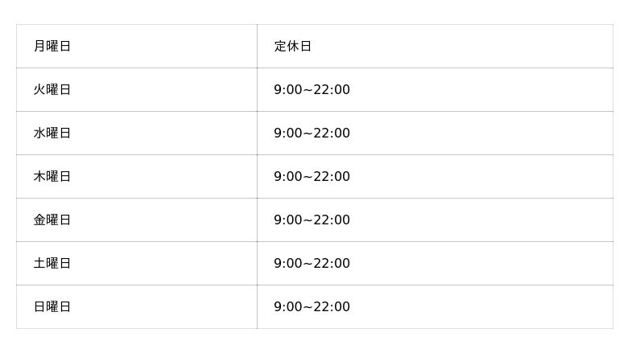The image size is (644, 353).
Task: Click the 月曜日 day label
Action: click(52, 47)
